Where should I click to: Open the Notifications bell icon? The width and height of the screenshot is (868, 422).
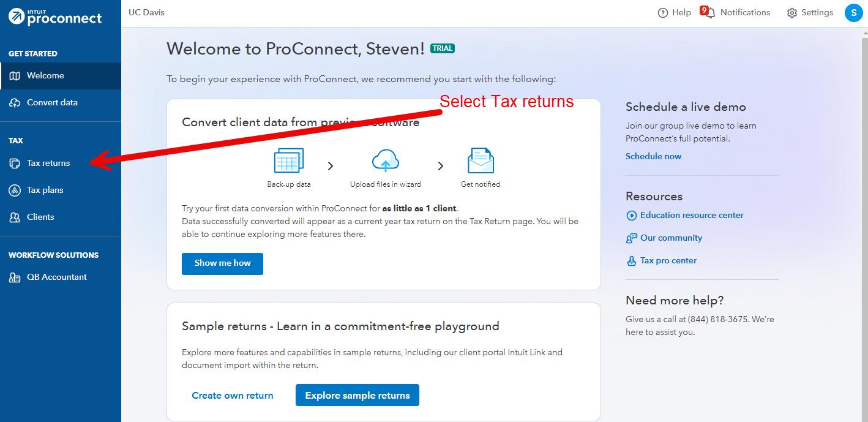(x=709, y=13)
